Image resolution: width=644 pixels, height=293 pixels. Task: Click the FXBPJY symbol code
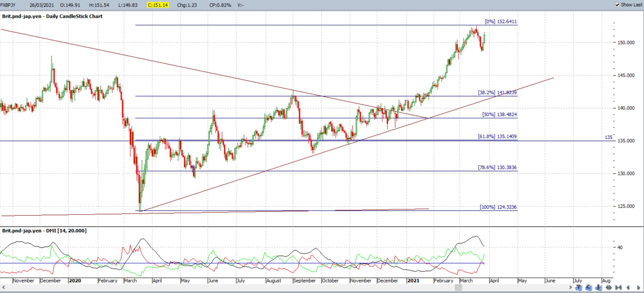8,5
